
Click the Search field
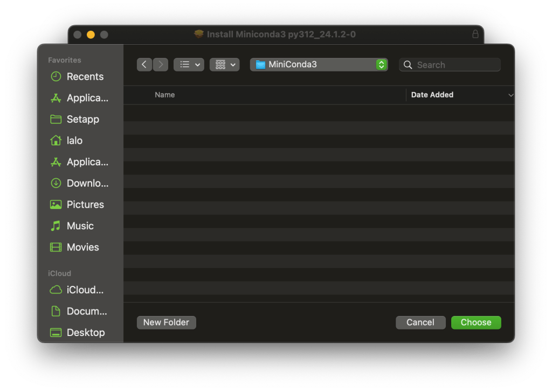click(x=456, y=65)
